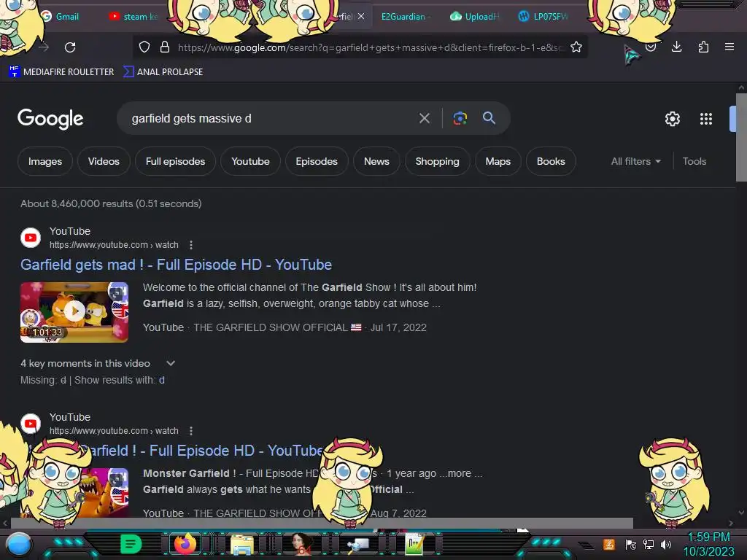Viewport: 747px width, 560px height.
Task: Click the vertical page scrollbar thumb
Action: [x=741, y=138]
